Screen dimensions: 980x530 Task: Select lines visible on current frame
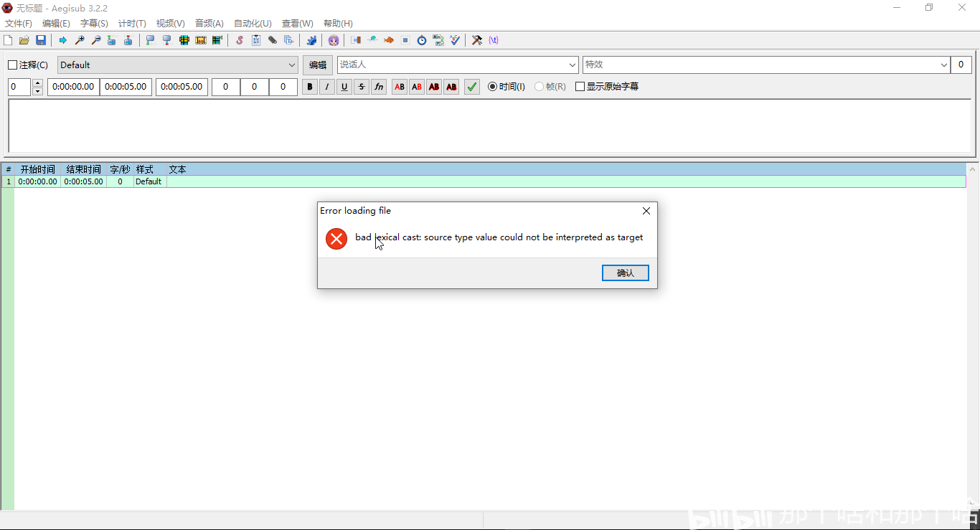(x=184, y=40)
